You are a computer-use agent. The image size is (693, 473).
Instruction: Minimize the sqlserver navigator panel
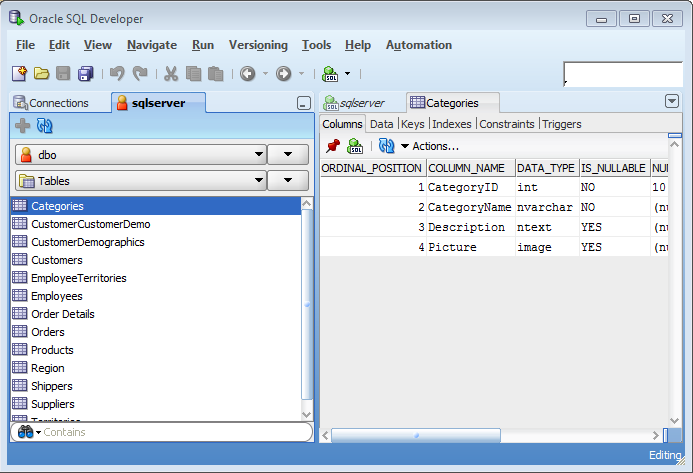[x=304, y=103]
